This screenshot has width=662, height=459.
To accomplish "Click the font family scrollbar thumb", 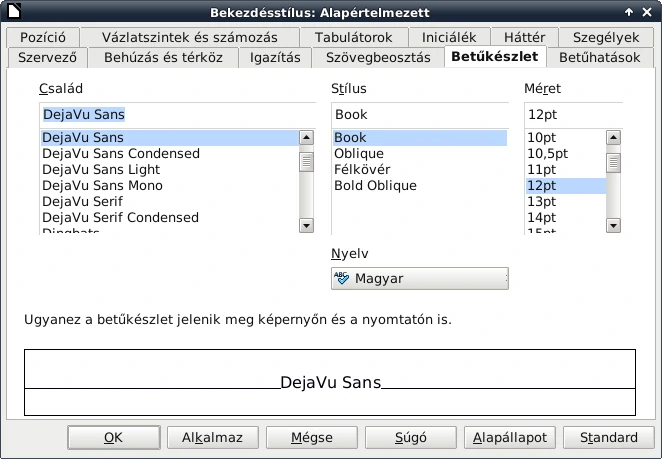I will click(x=306, y=163).
